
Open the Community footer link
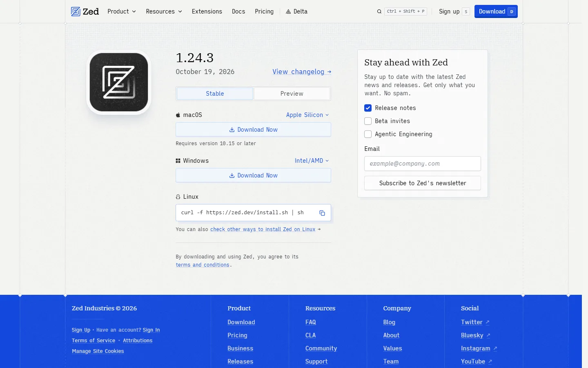[x=321, y=348]
